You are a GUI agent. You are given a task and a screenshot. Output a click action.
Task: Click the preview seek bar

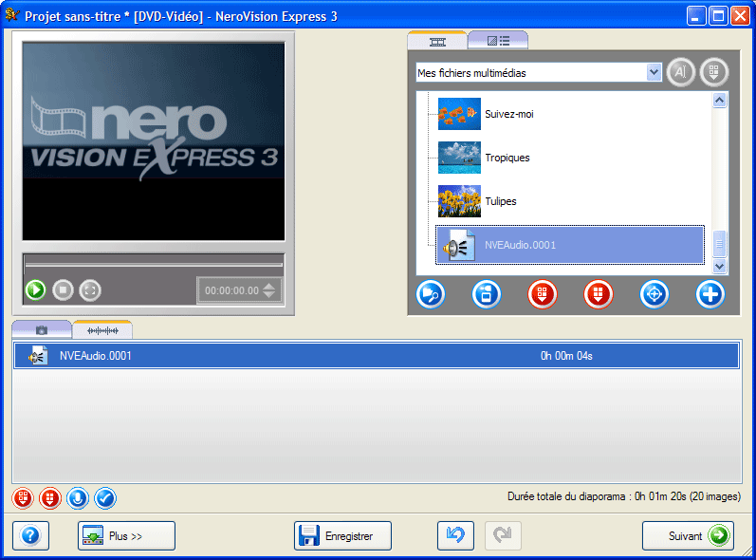(x=154, y=264)
